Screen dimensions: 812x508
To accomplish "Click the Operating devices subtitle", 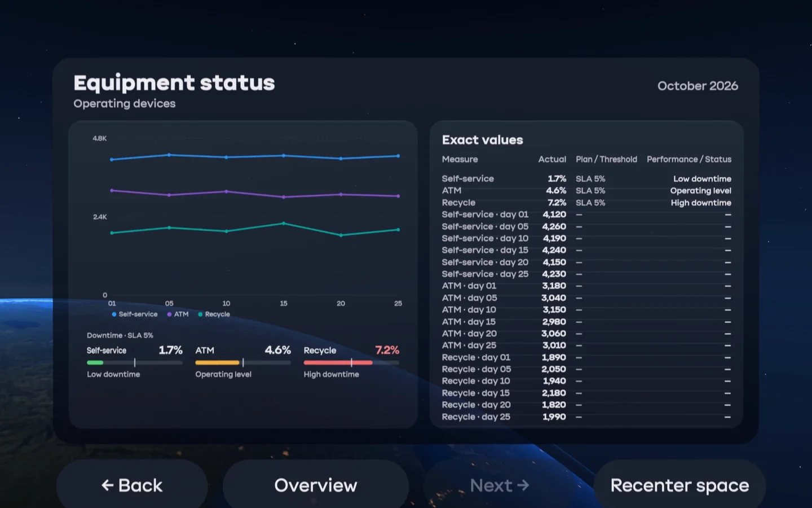I will coord(124,104).
